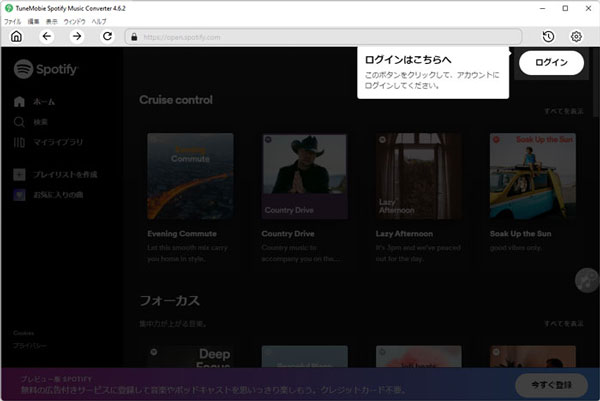Go forward with the right arrow button
Viewport: 600px width, 401px height.
(x=77, y=36)
